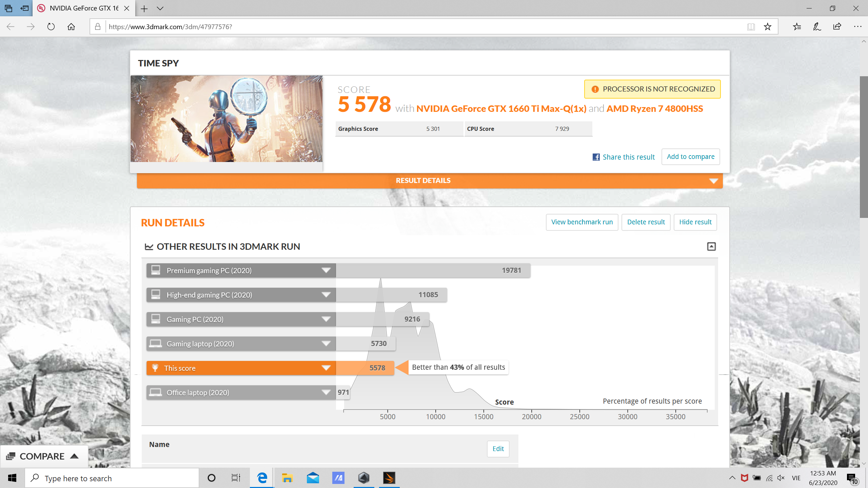This screenshot has height=488, width=868.
Task: Click the site lock icon in address bar
Action: 98,27
